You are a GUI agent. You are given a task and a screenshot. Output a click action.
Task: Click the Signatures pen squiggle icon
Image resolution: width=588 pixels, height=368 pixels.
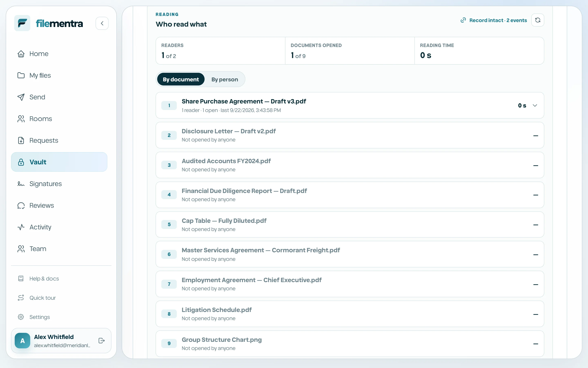pos(21,184)
